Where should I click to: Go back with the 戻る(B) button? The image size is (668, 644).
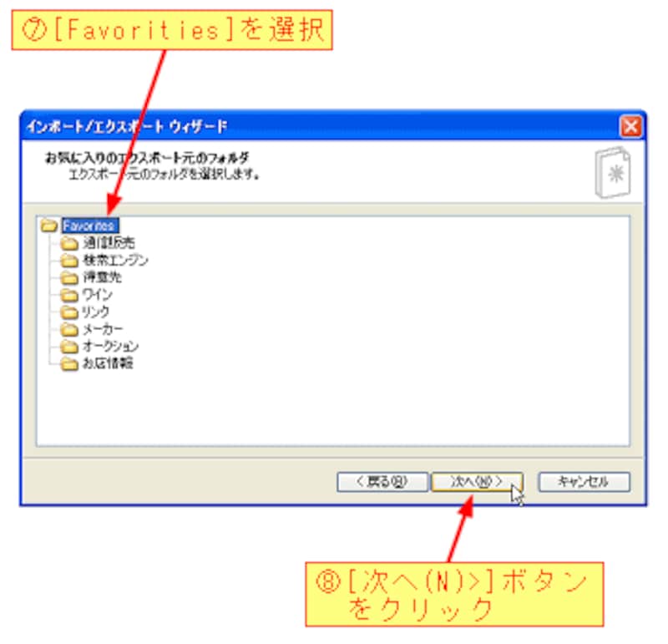coord(382,482)
